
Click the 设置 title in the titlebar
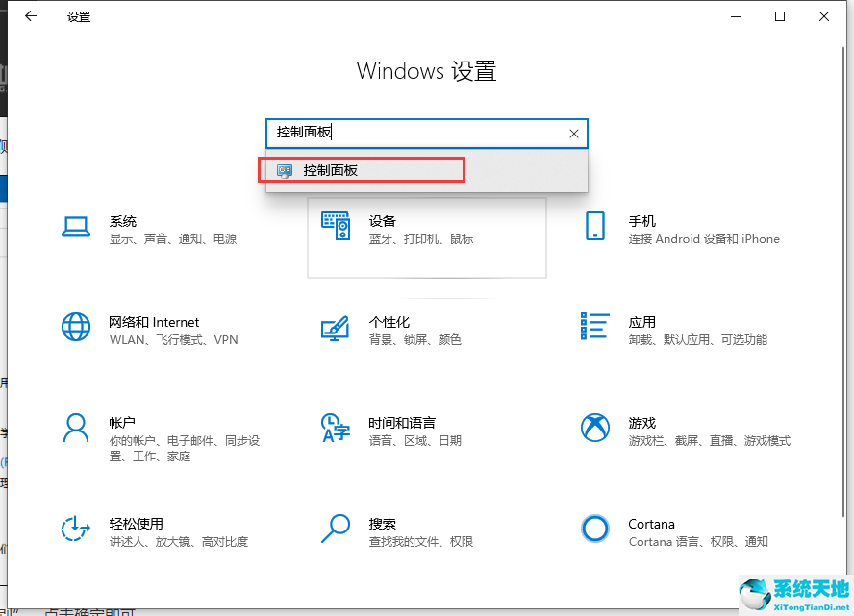click(78, 16)
